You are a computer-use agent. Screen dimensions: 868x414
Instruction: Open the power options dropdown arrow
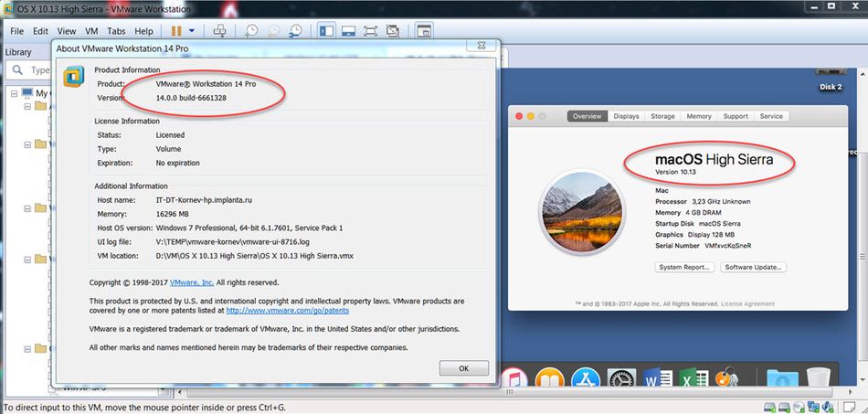[x=192, y=32]
